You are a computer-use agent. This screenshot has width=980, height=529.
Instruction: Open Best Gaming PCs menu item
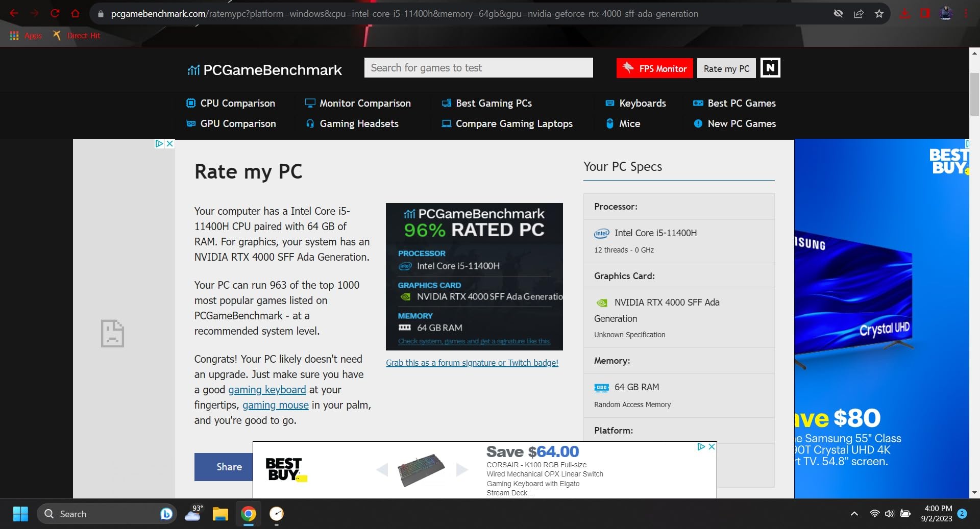click(486, 103)
